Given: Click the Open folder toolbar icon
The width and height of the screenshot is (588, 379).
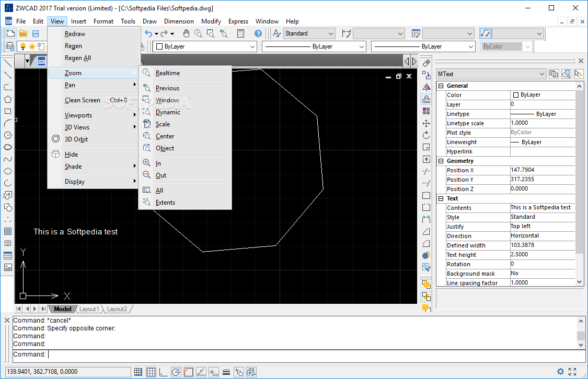Looking at the screenshot, I should pyautogui.click(x=23, y=33).
